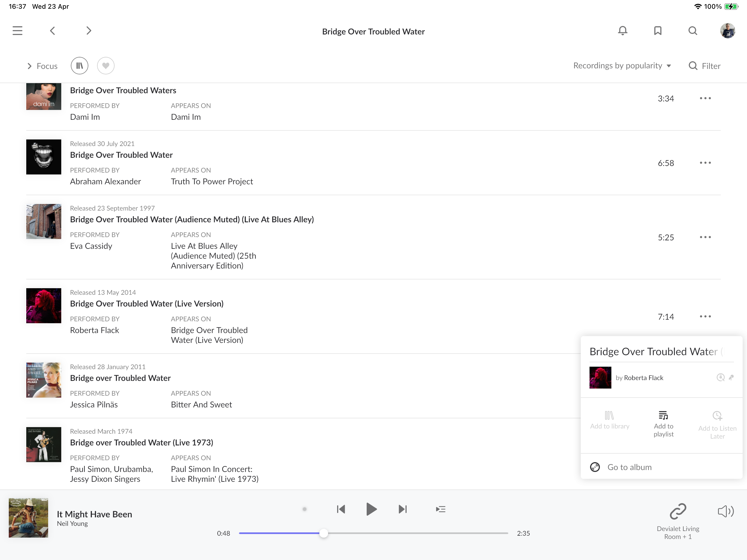Open more options for Roberta Flack track
Viewport: 747px width, 560px height.
[x=705, y=316]
